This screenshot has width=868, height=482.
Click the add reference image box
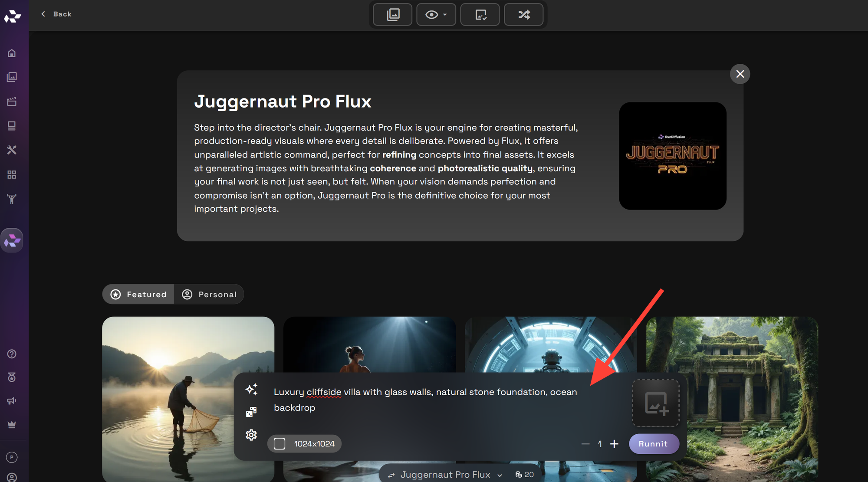click(x=655, y=403)
